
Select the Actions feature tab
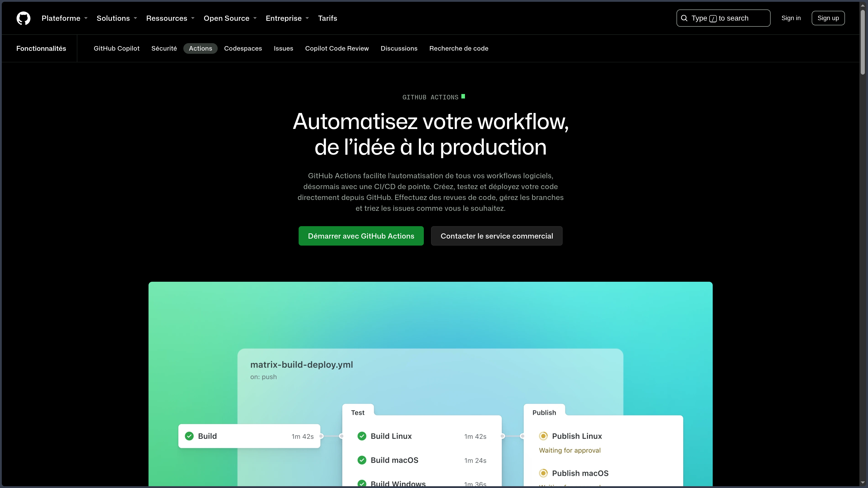[200, 49]
